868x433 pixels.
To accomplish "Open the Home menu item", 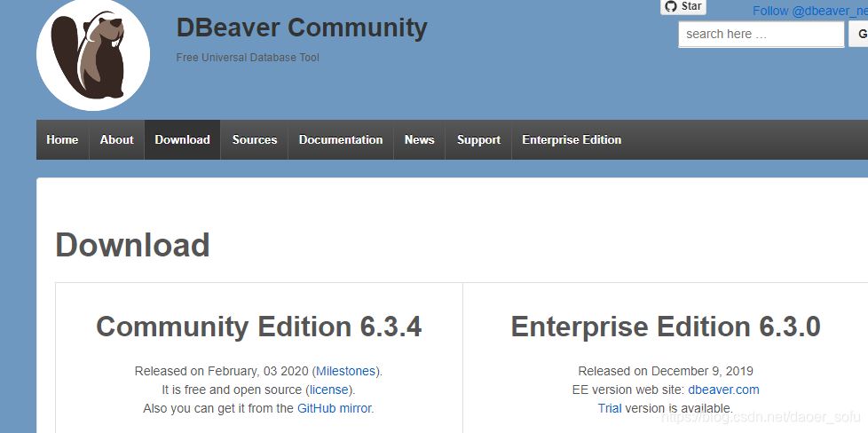I will (x=62, y=139).
